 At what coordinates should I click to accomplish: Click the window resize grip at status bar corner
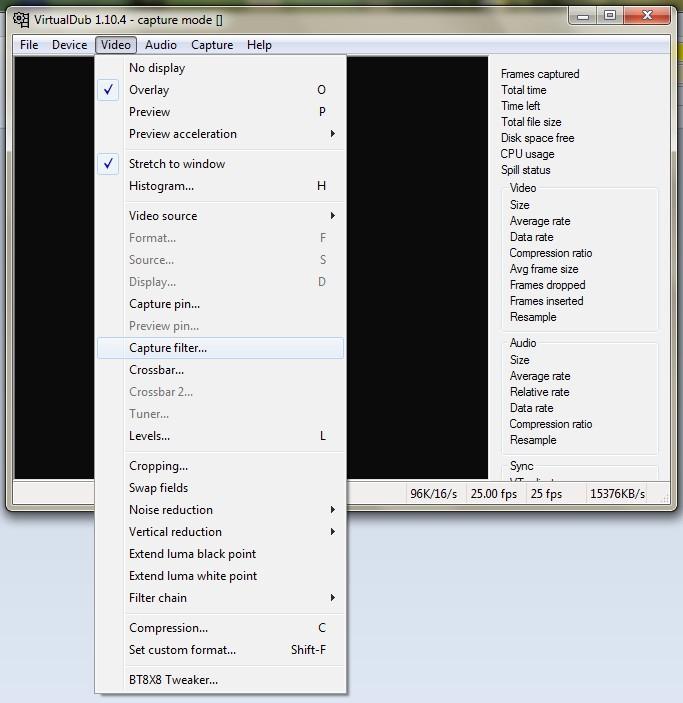[x=665, y=499]
